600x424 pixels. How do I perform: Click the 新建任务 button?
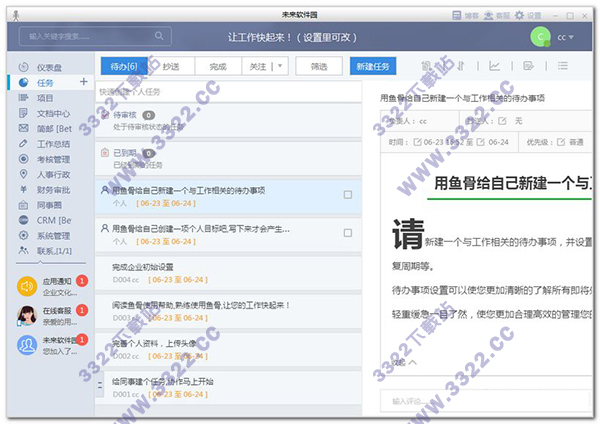click(x=371, y=66)
